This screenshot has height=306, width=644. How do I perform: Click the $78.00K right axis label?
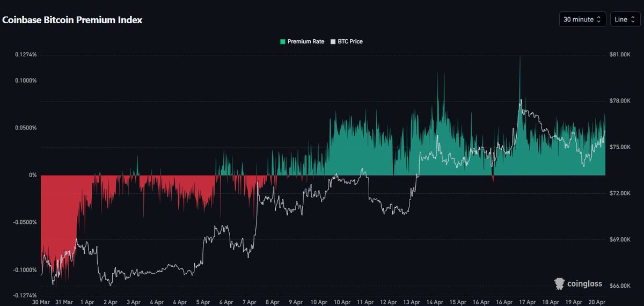(620, 101)
